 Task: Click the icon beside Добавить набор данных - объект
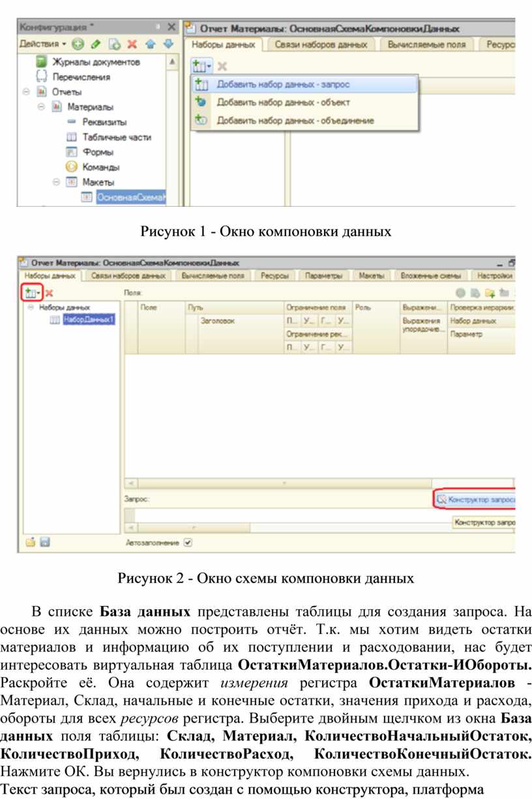(201, 102)
